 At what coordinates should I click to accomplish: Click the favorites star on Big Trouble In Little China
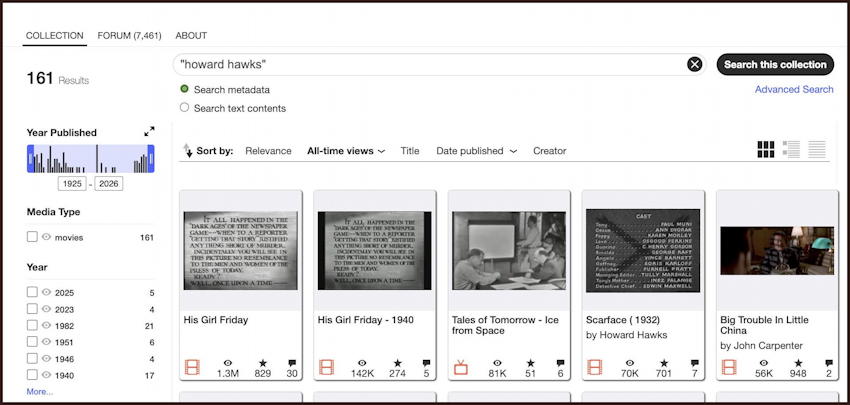(x=798, y=363)
